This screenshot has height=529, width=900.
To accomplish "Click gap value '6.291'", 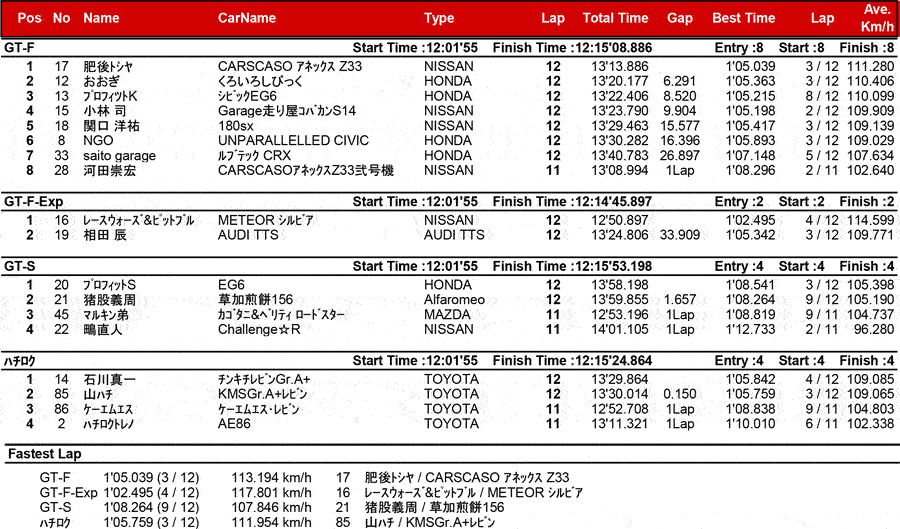I will click(x=680, y=81).
